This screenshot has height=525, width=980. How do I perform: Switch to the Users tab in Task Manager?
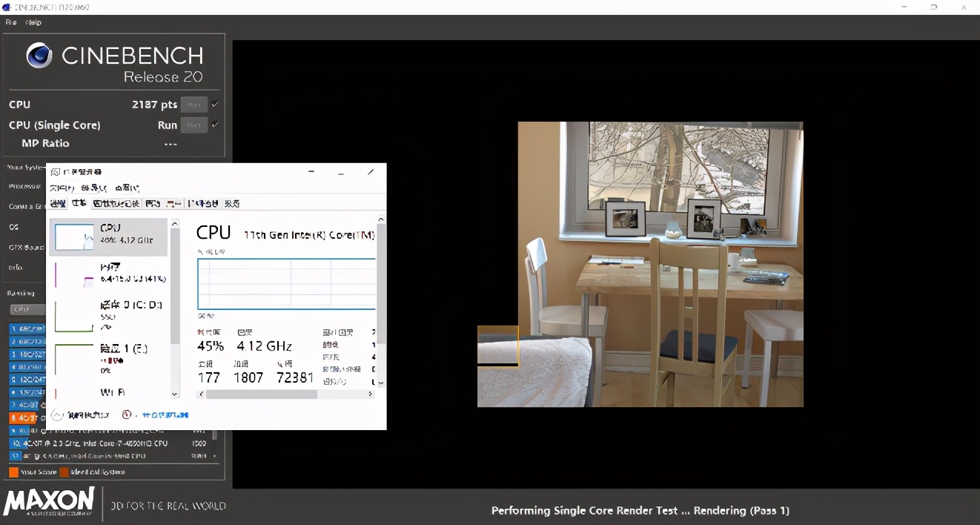tap(173, 203)
